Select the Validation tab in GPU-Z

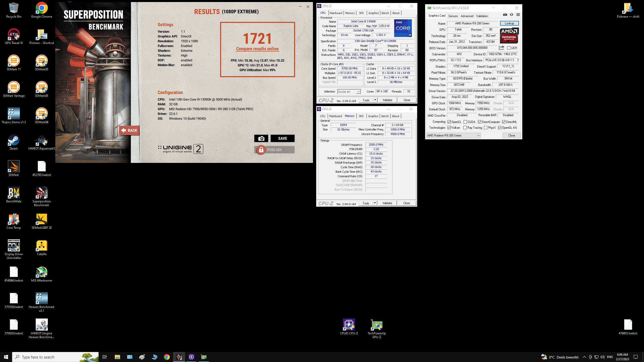click(482, 16)
